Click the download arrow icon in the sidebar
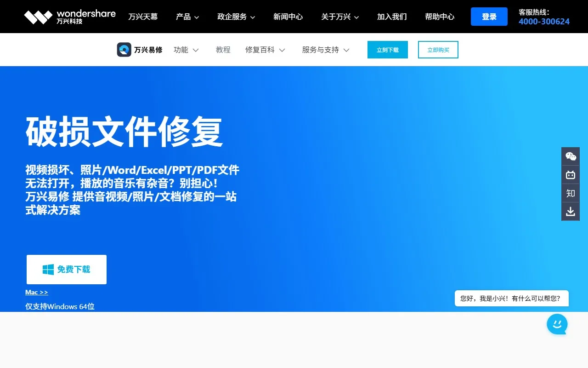The width and height of the screenshot is (588, 368). (570, 211)
